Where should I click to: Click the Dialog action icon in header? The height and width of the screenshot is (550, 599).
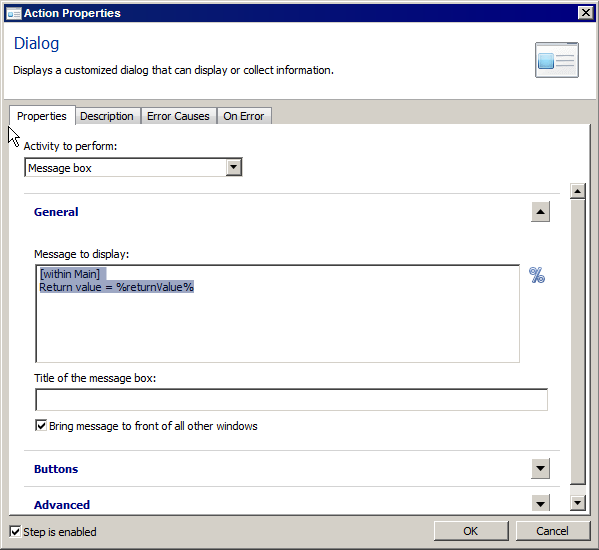click(x=557, y=60)
